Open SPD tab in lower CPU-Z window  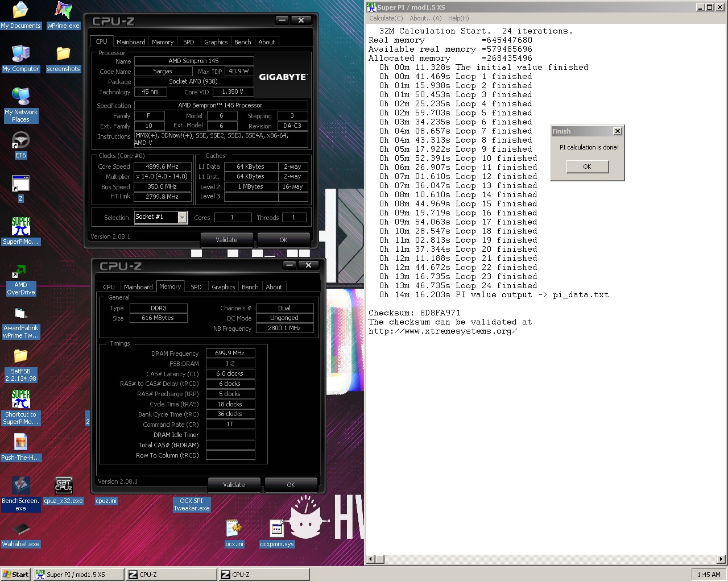pyautogui.click(x=196, y=287)
